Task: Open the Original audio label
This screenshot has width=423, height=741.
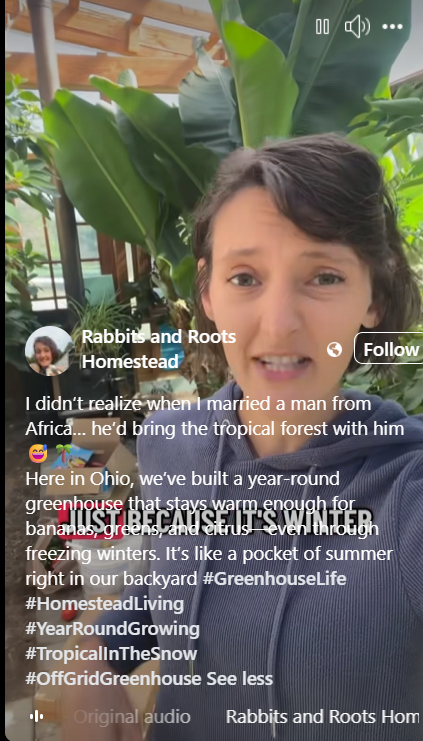Action: tap(132, 716)
